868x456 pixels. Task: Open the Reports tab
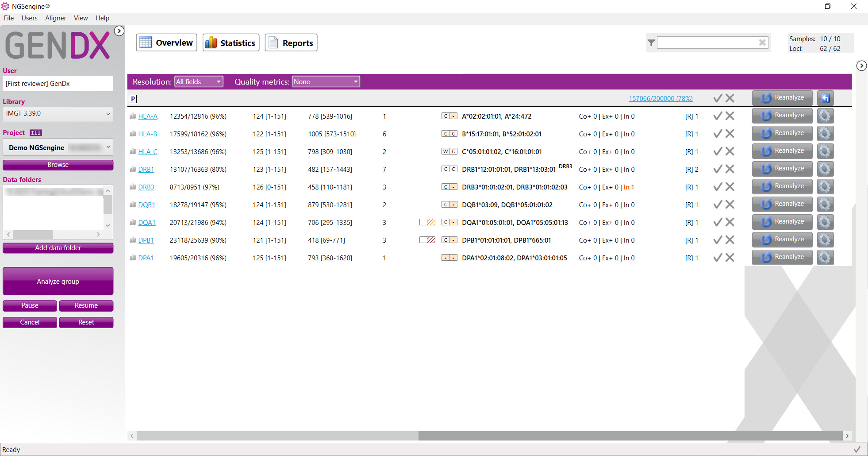tap(291, 43)
